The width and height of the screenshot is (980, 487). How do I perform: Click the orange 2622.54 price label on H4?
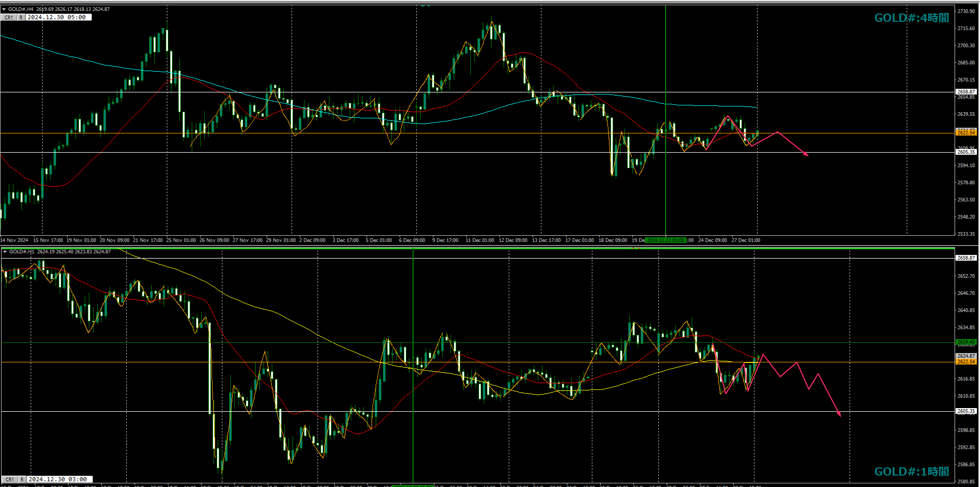click(x=966, y=133)
